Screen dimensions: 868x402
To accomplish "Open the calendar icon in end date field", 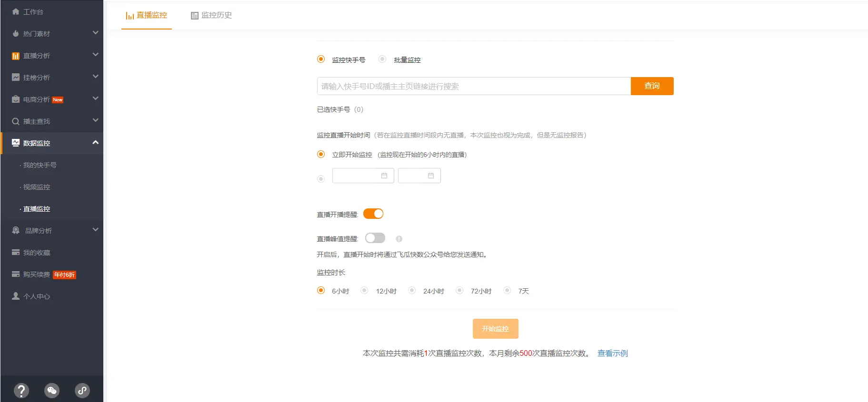I will (431, 176).
